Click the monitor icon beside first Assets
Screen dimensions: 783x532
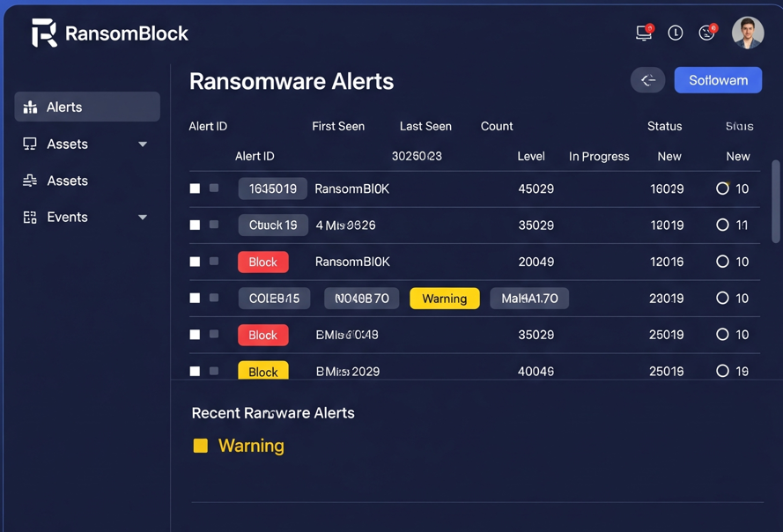pos(30,144)
